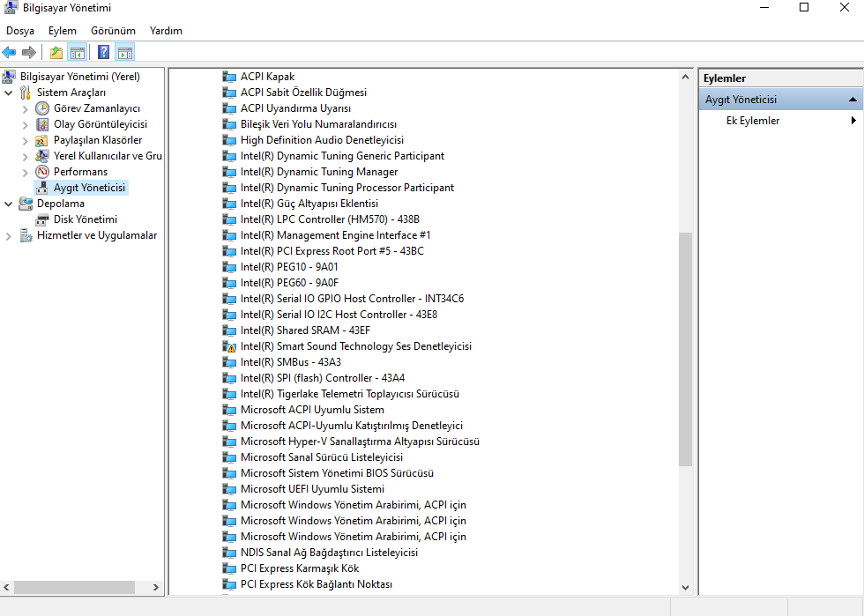Click the Performans icon in the tree

(42, 172)
